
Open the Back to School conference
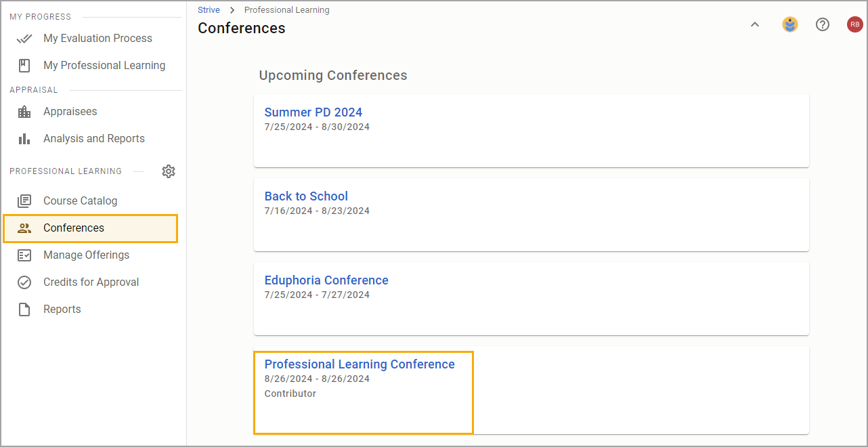point(306,196)
